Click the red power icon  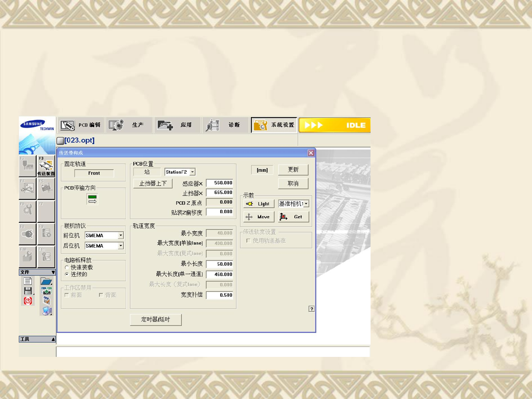coord(28,301)
